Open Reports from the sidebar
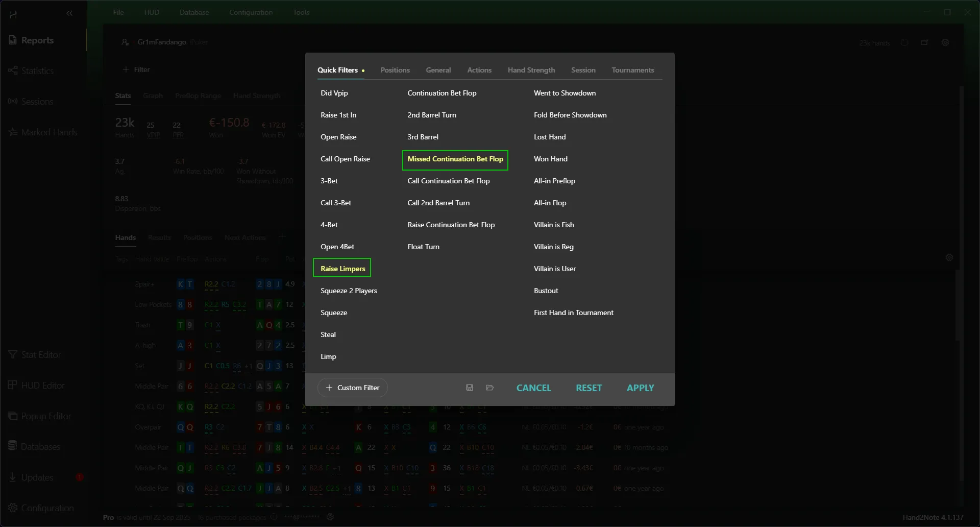The image size is (980, 527). click(x=37, y=40)
